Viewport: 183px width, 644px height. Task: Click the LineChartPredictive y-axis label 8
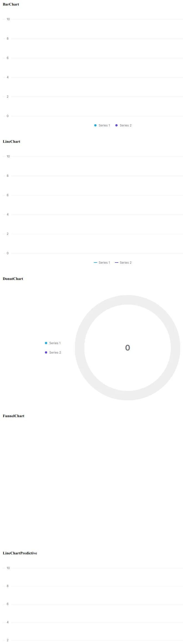pyautogui.click(x=7, y=586)
